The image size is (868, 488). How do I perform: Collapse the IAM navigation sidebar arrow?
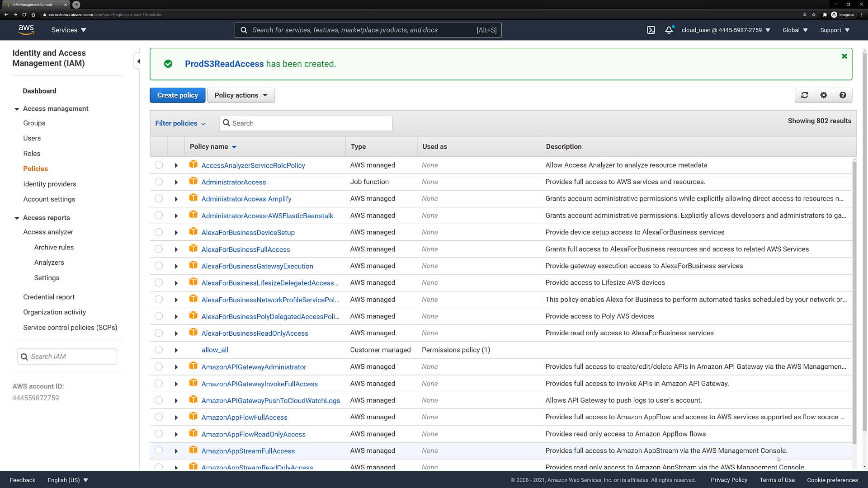(138, 61)
